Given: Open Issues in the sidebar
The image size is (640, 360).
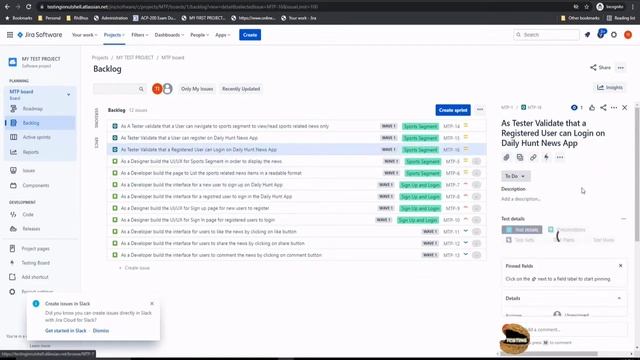Looking at the screenshot, I should [x=29, y=171].
